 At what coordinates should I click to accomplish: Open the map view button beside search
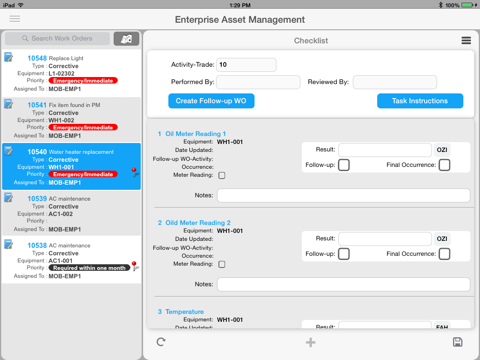(126, 39)
